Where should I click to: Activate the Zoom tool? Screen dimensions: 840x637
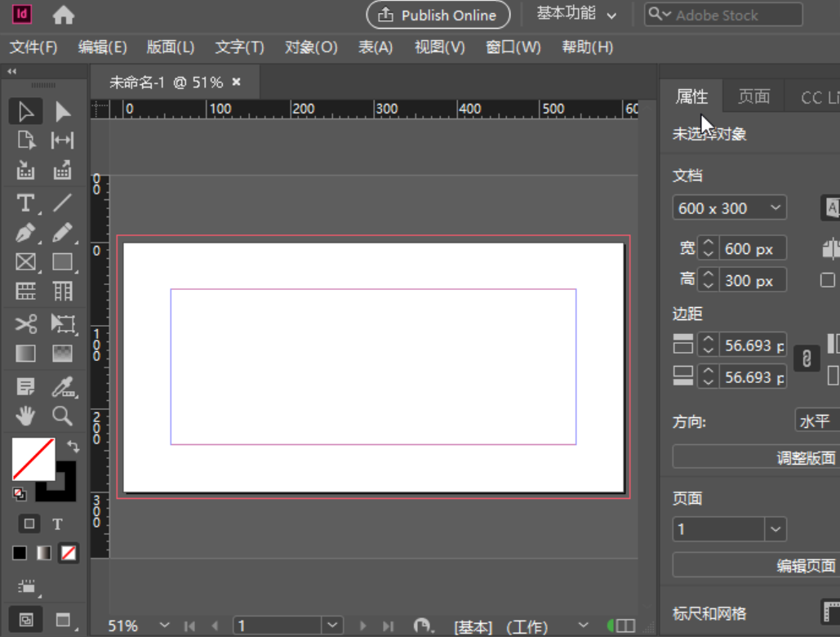63,415
